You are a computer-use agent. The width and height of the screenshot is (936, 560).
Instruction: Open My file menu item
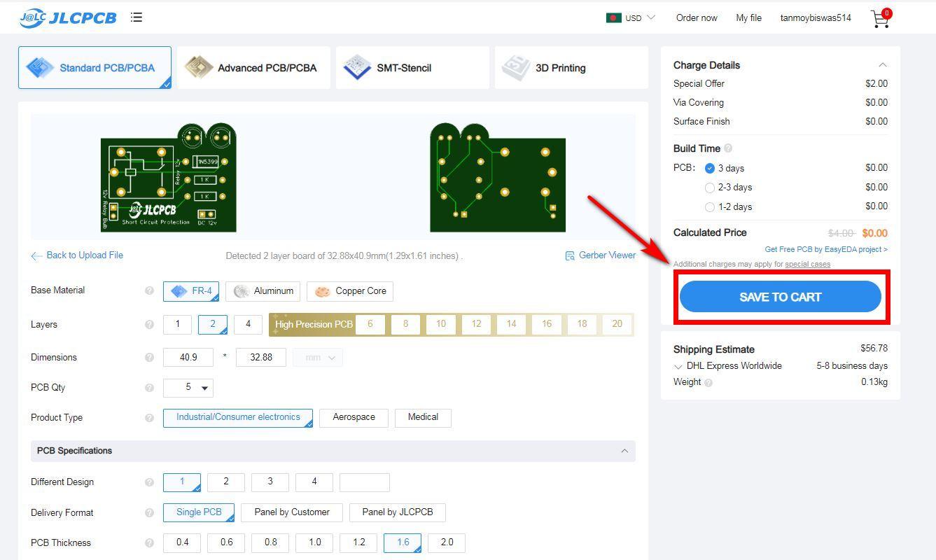tap(748, 17)
